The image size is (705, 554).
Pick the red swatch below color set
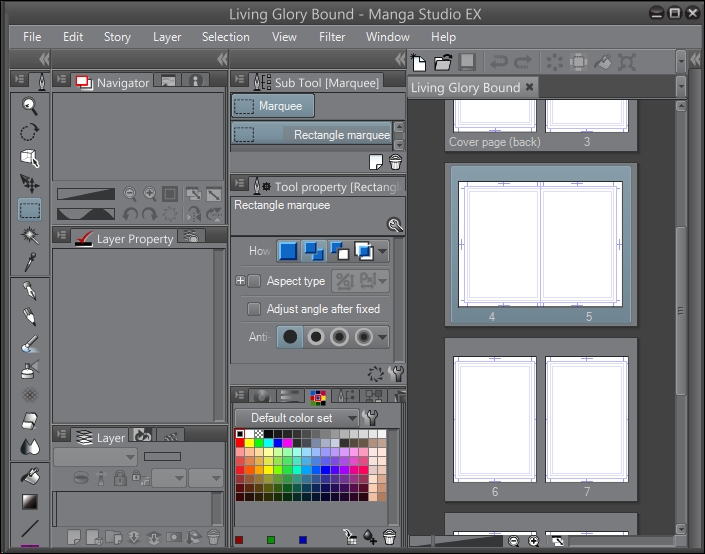coord(239,540)
